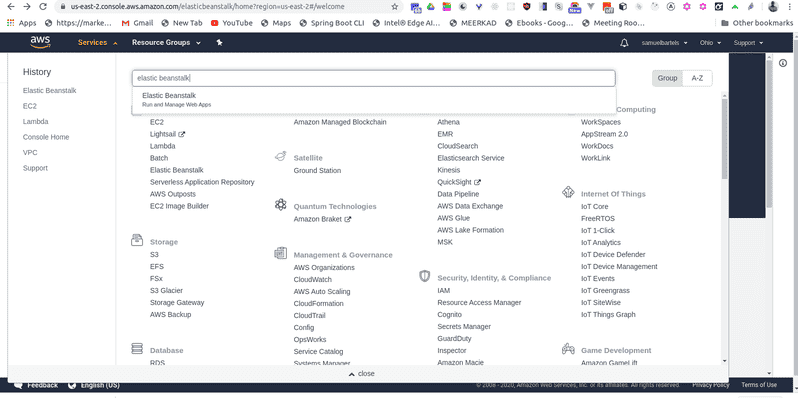The image size is (798, 398).
Task: Open the YouTube bookmark
Action: click(x=232, y=23)
